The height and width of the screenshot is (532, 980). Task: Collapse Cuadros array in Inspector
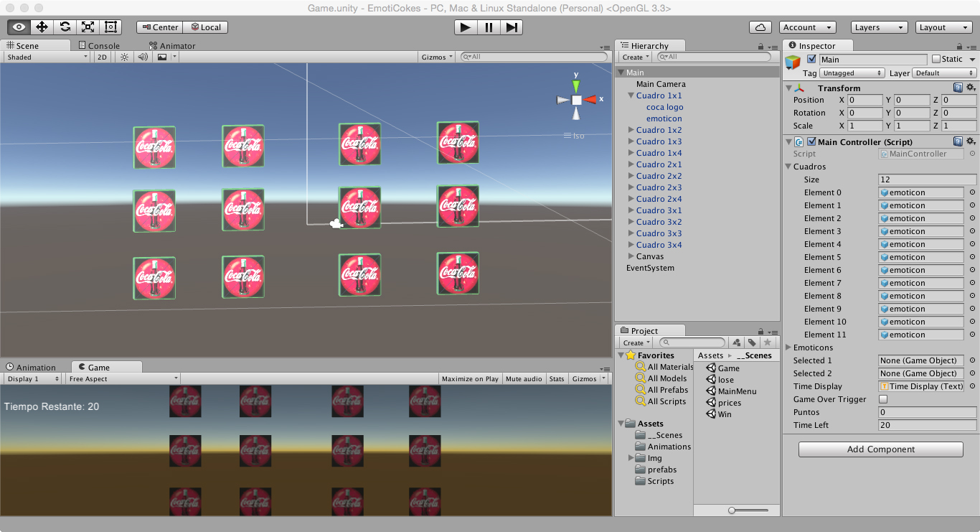pos(788,167)
